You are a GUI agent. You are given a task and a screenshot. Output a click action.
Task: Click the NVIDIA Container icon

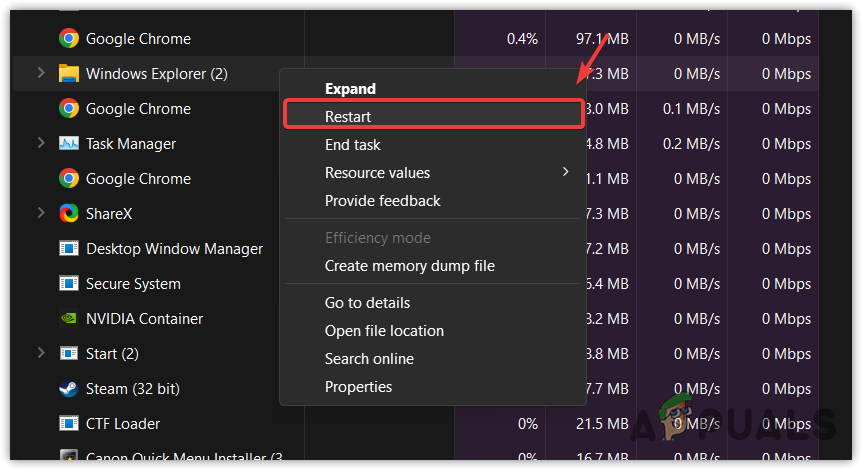coord(69,319)
